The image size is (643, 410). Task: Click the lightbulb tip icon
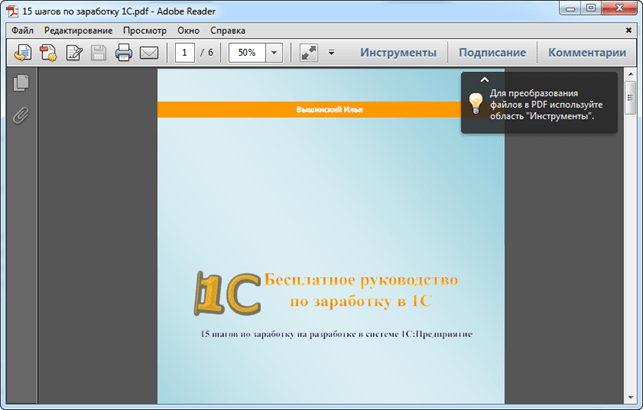[x=475, y=104]
